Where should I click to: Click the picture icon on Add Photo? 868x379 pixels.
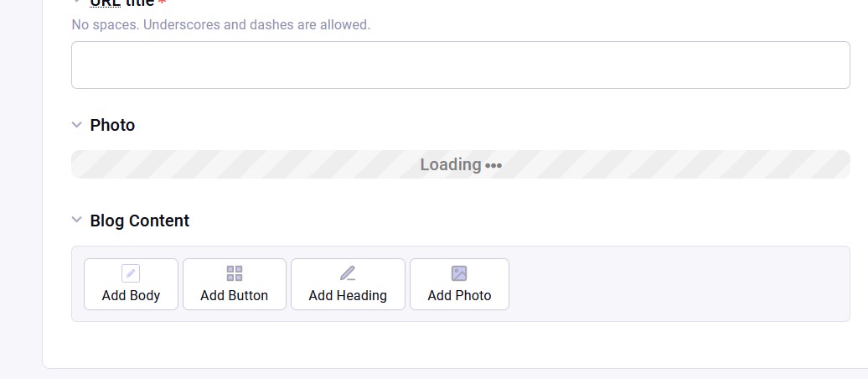(x=459, y=273)
